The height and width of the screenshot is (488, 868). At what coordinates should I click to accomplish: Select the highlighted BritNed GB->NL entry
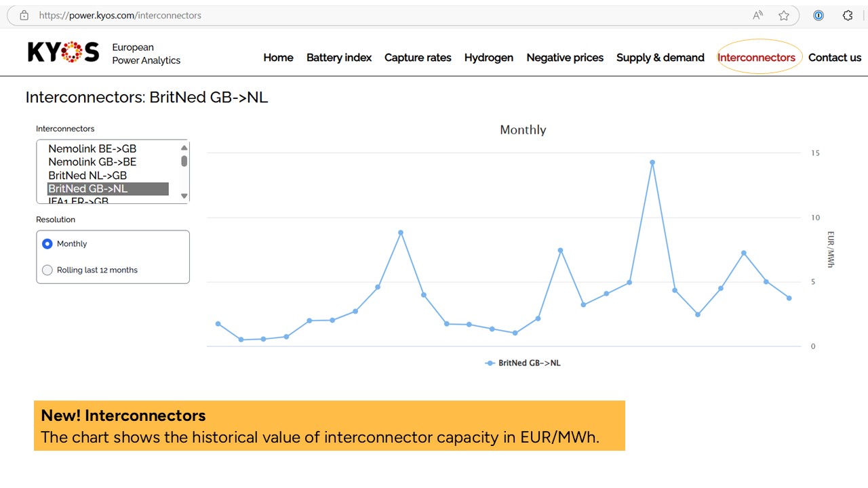click(x=108, y=188)
